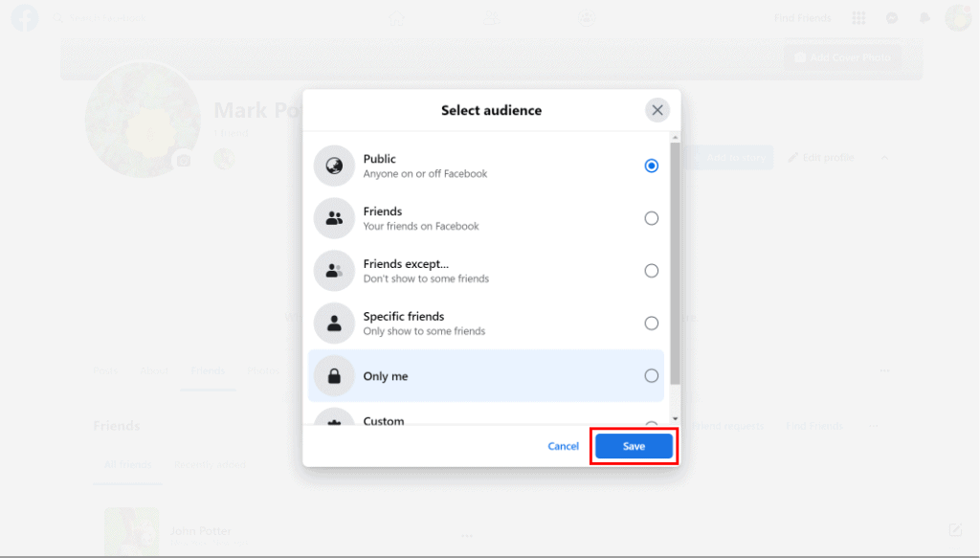
Task: Open Messenger from the top bar
Action: coord(891,17)
